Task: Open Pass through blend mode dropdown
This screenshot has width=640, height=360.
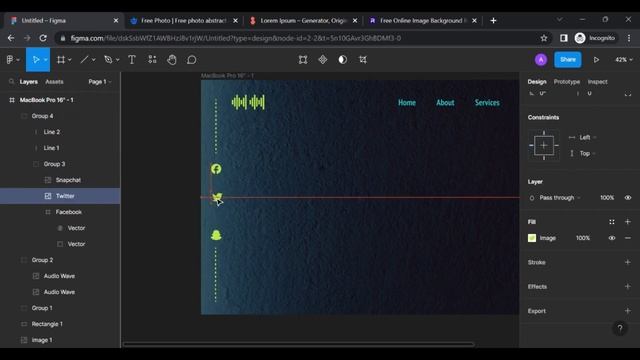Action: (560, 198)
